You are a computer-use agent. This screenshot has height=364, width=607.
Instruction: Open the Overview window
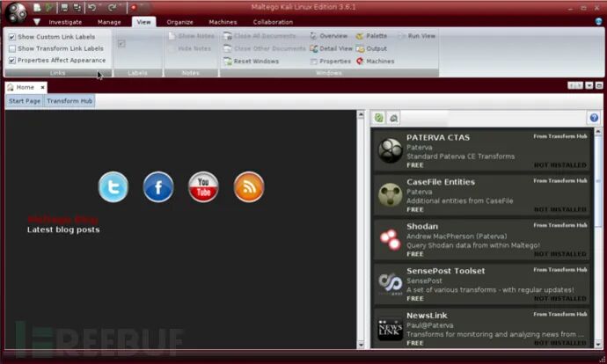329,36
